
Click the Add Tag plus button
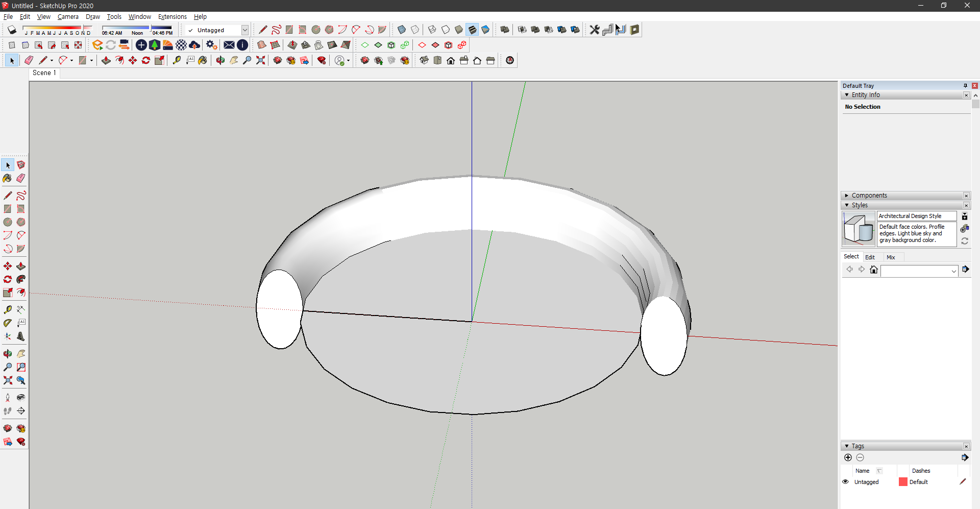[x=848, y=457]
